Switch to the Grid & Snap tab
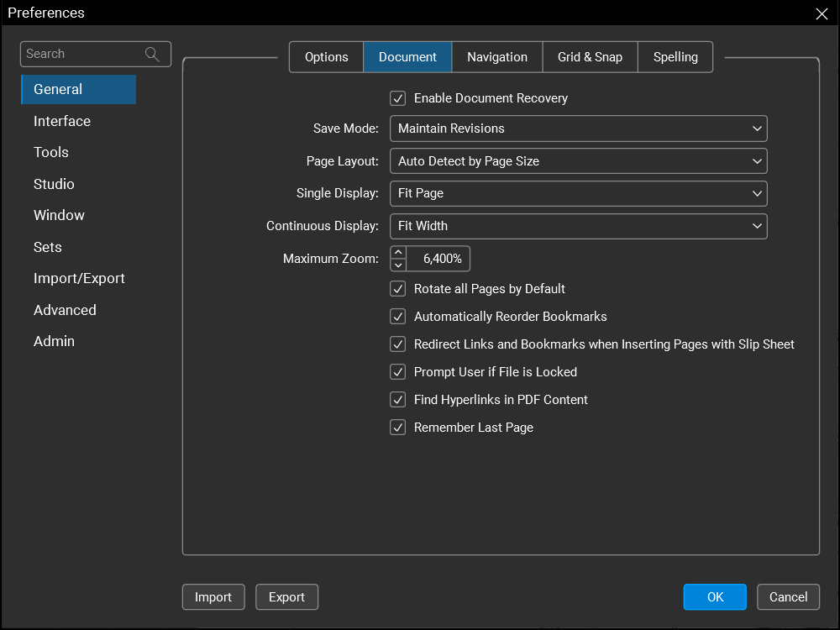 click(x=590, y=57)
